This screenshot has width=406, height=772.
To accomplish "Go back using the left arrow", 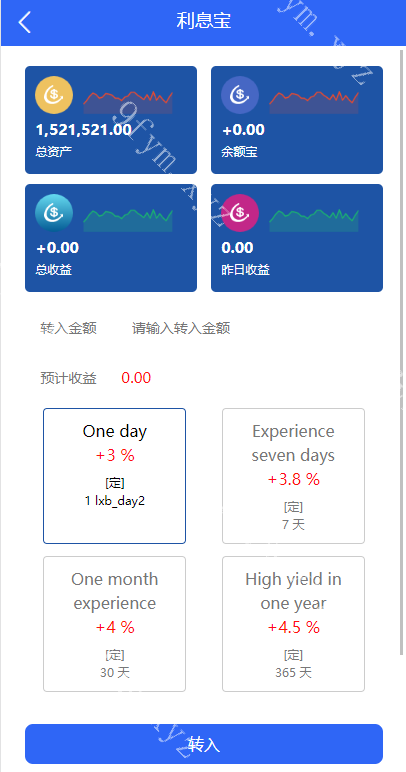I will point(24,22).
